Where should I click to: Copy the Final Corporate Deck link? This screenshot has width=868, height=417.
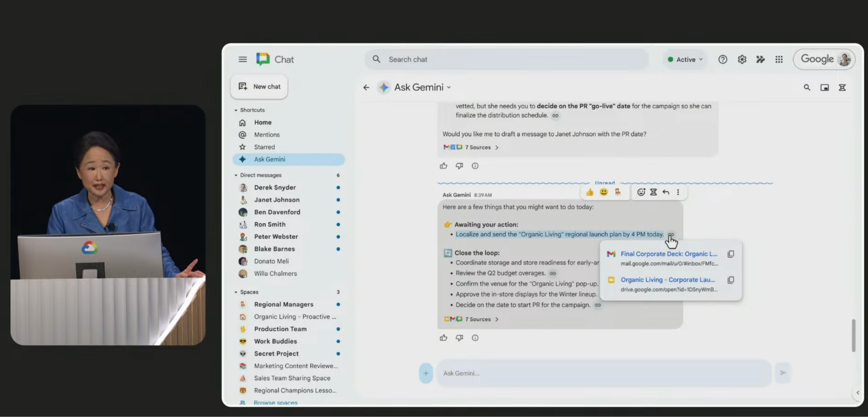pos(731,254)
